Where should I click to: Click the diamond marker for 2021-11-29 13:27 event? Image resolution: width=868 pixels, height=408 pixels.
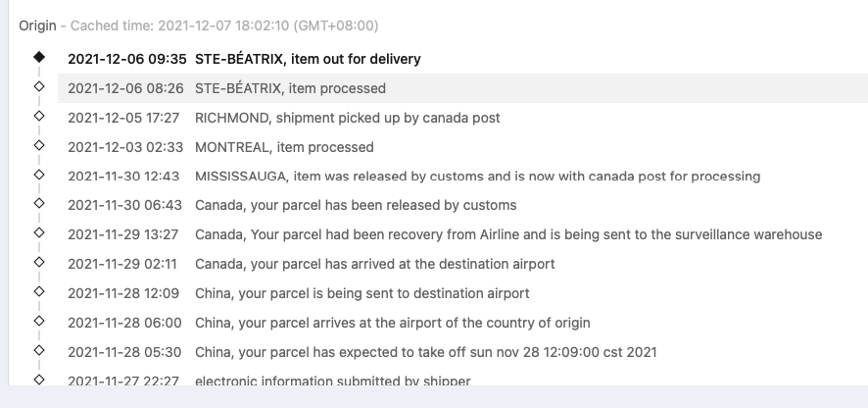[39, 232]
